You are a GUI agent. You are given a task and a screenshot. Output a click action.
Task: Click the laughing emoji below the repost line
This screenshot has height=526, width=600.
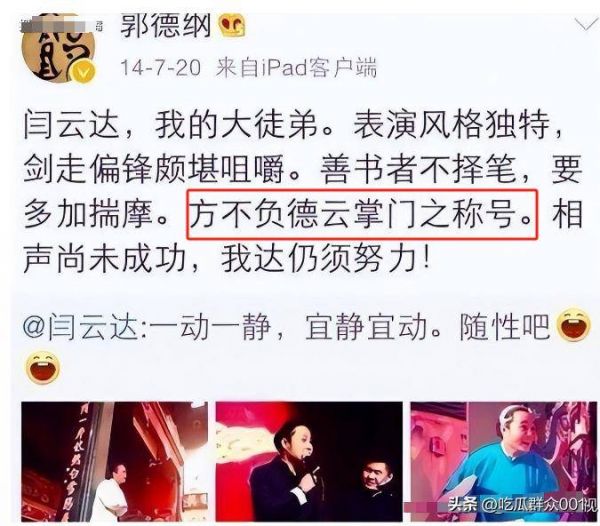click(x=43, y=368)
